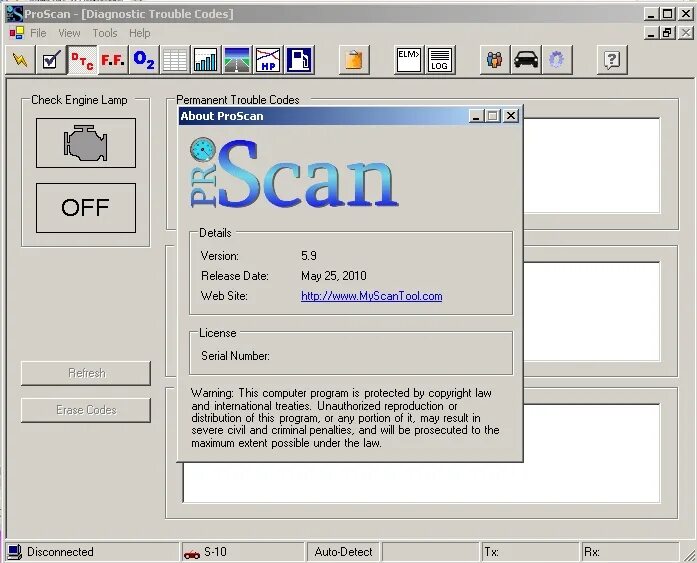The width and height of the screenshot is (697, 563).
Task: Click the check engine lamp image
Action: 86,143
